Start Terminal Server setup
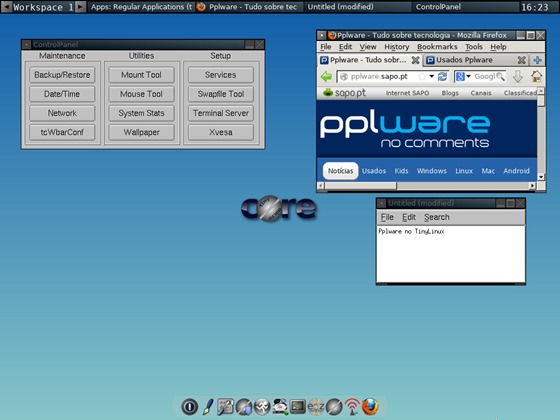This screenshot has height=420, width=560. click(x=221, y=113)
